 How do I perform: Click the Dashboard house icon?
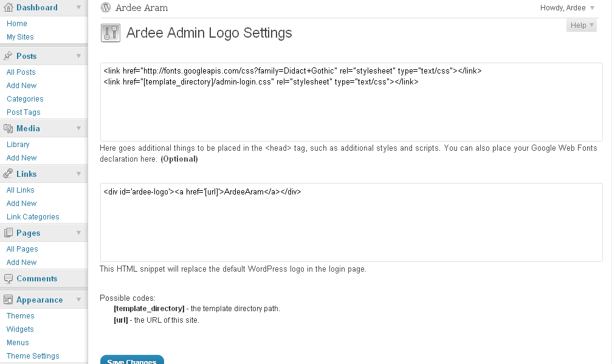(8, 7)
